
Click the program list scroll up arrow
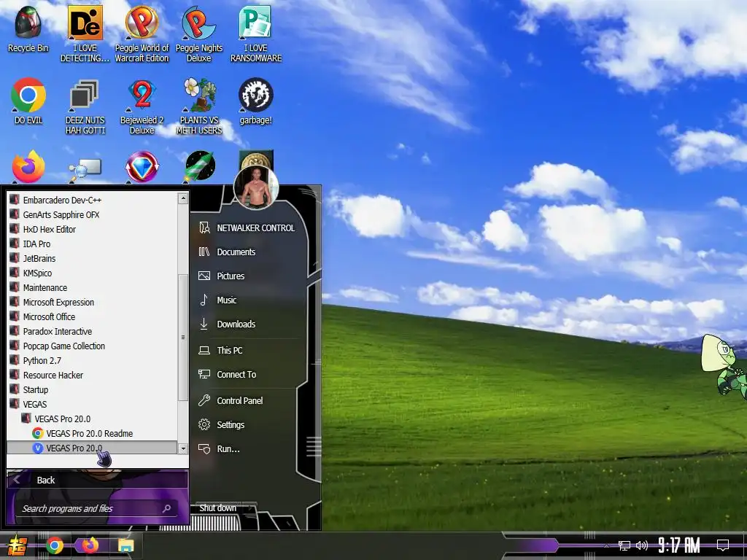point(183,198)
